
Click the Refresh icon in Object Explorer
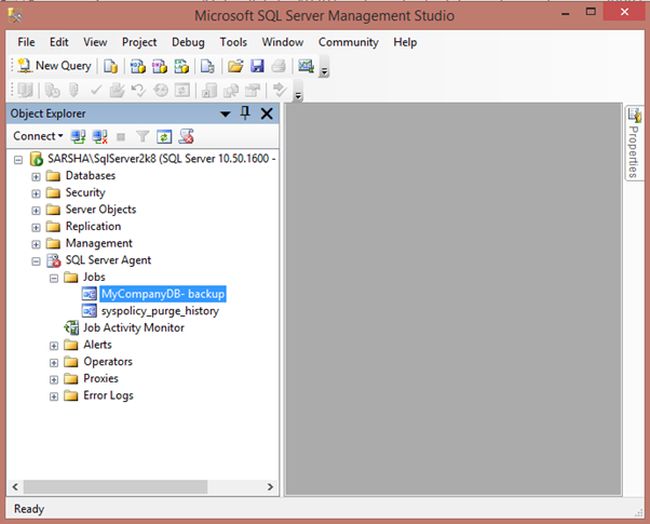[164, 136]
